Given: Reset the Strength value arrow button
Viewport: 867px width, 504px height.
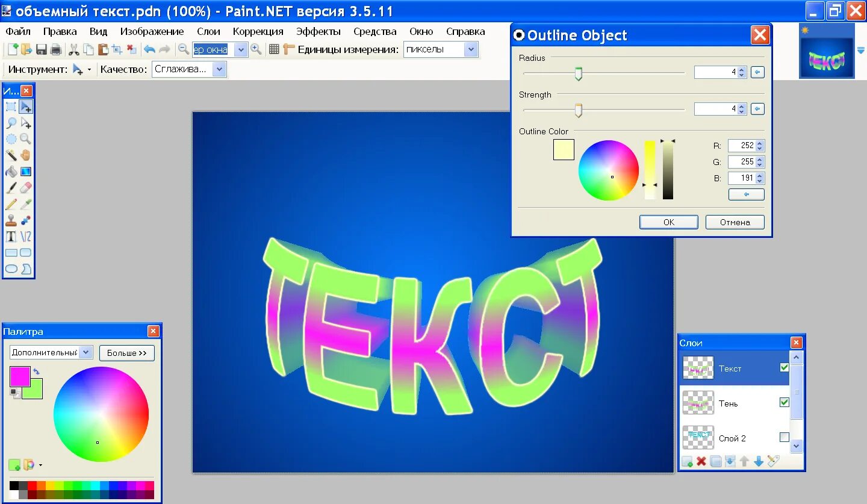Looking at the screenshot, I should pyautogui.click(x=757, y=109).
